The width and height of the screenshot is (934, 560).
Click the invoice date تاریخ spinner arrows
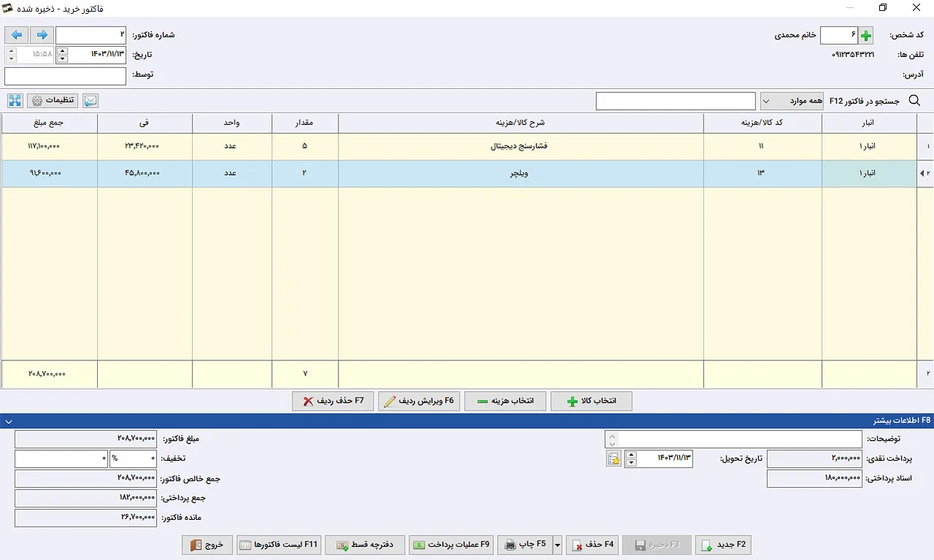point(62,55)
